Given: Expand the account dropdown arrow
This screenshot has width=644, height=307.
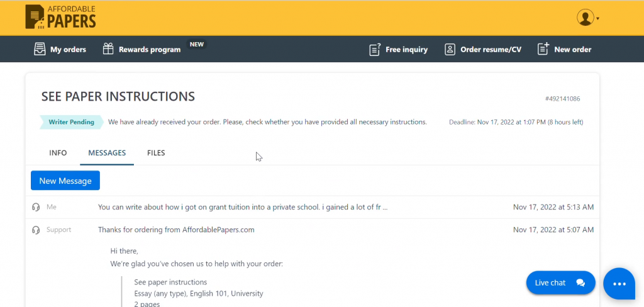Looking at the screenshot, I should click(598, 19).
